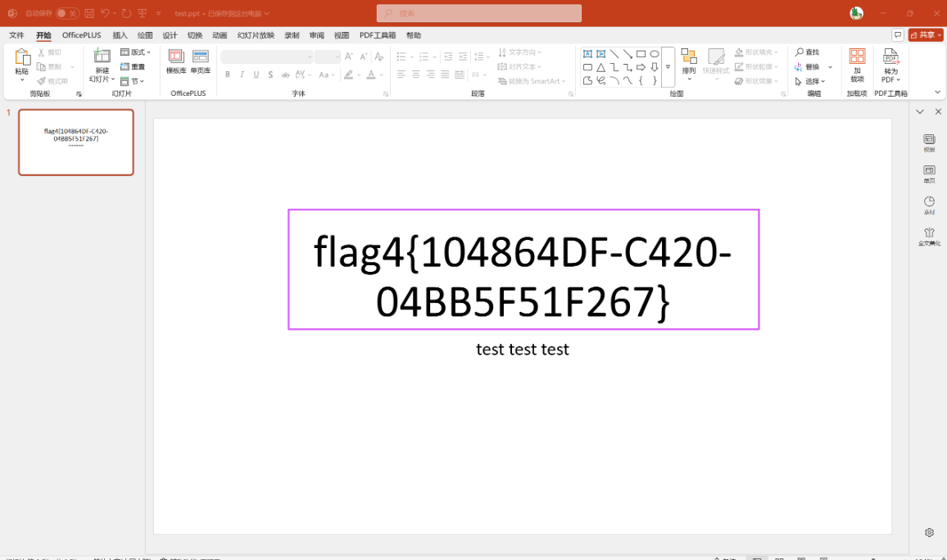Screen dimensions: 947x560
Task: Click the Share (共享) button
Action: (x=926, y=35)
